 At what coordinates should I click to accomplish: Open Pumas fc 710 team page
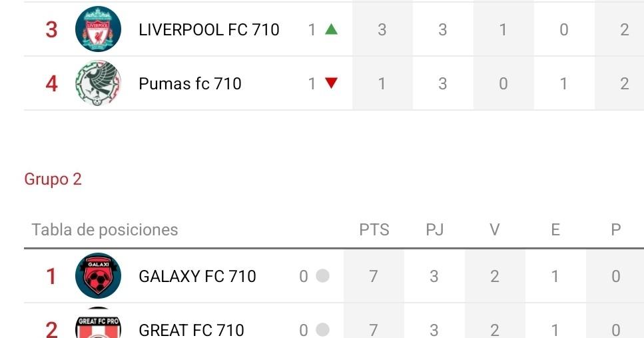(x=190, y=83)
